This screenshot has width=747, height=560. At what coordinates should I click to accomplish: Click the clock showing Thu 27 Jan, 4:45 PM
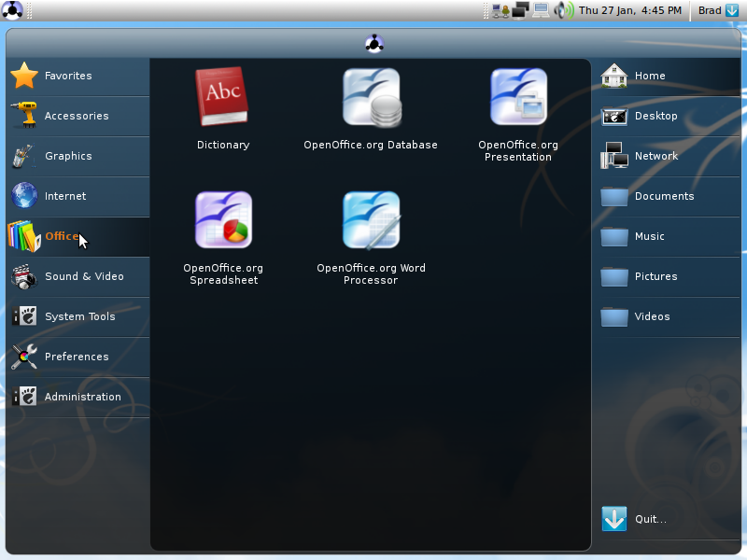click(629, 10)
